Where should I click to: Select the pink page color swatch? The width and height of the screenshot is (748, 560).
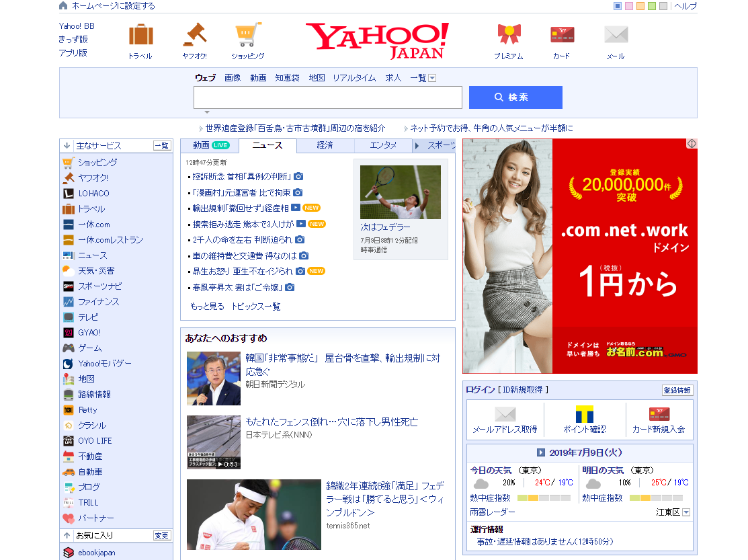click(629, 6)
